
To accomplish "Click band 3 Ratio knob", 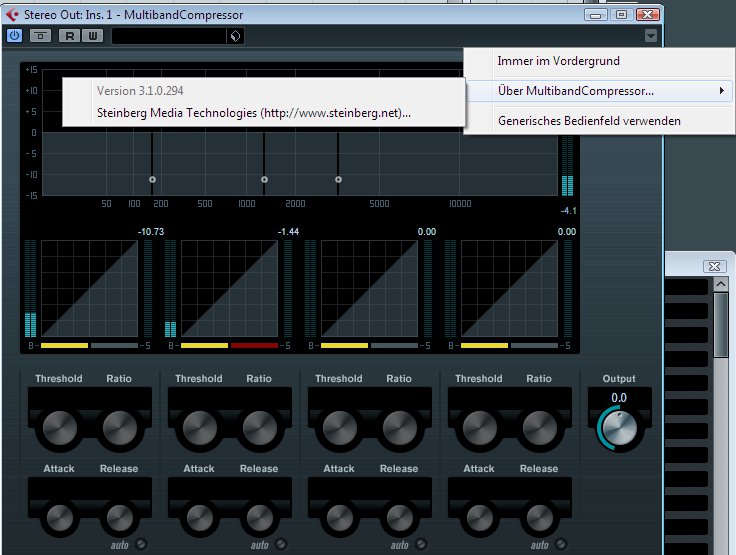I will tap(399, 428).
